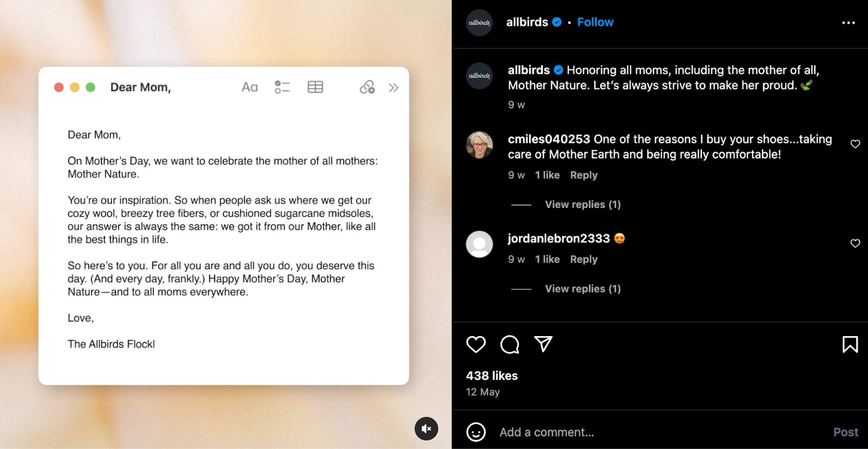Expand replies under jordanlebron2333's comment
This screenshot has height=449, width=868.
tap(583, 289)
